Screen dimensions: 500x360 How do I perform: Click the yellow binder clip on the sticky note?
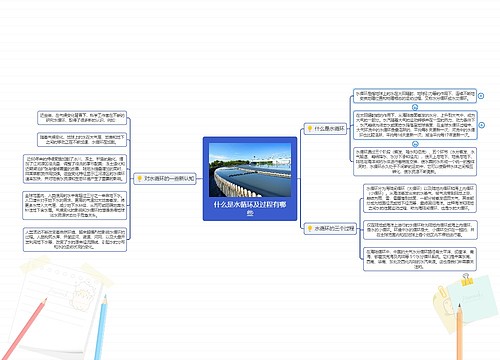click(x=467, y=280)
